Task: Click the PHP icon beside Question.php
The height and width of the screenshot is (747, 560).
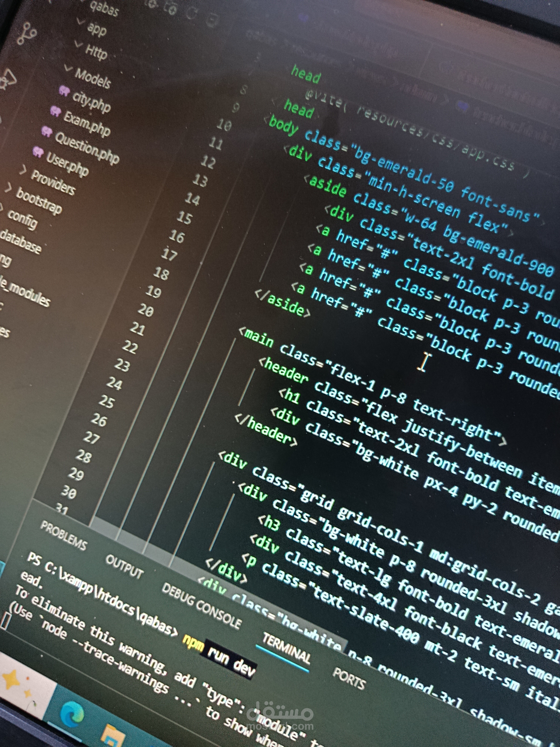Action: [x=47, y=131]
